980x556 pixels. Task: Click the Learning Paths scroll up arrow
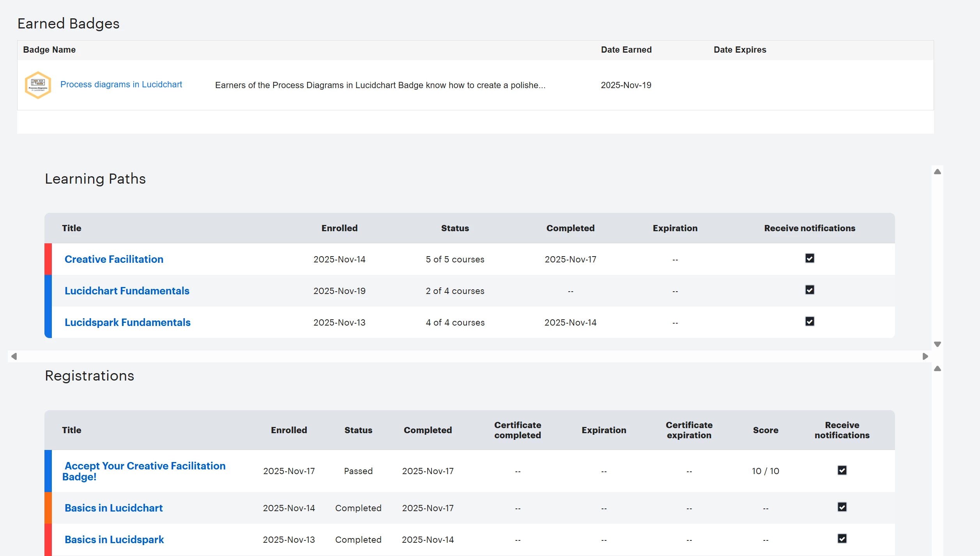pos(938,172)
